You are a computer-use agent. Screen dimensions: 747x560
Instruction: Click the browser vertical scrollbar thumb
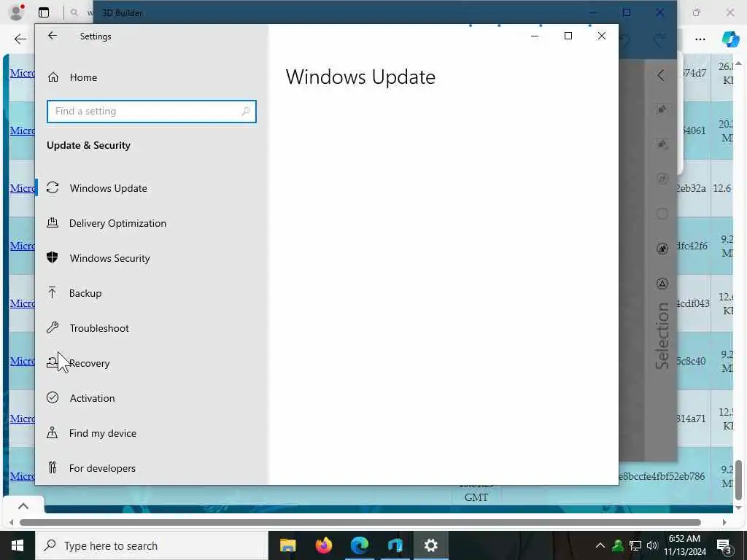[x=738, y=480]
